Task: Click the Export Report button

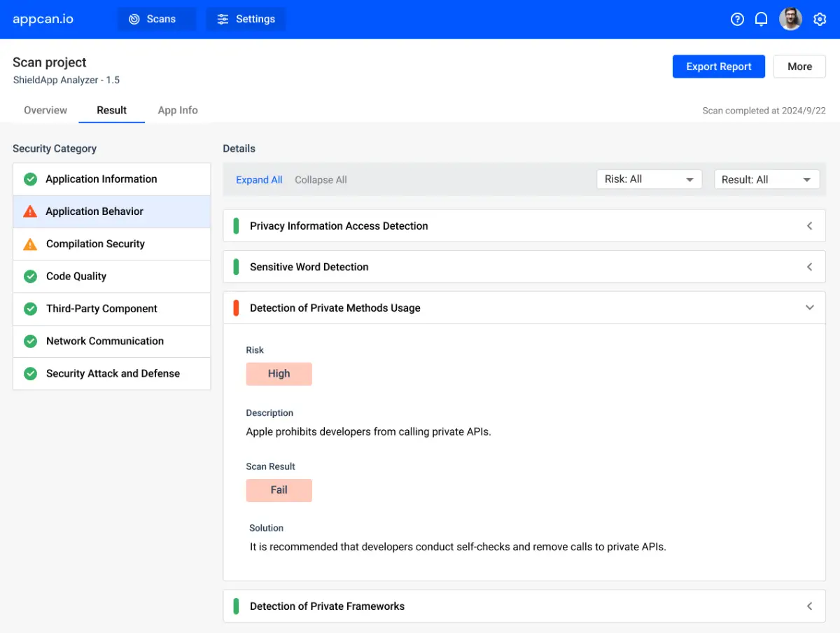Action: point(718,67)
